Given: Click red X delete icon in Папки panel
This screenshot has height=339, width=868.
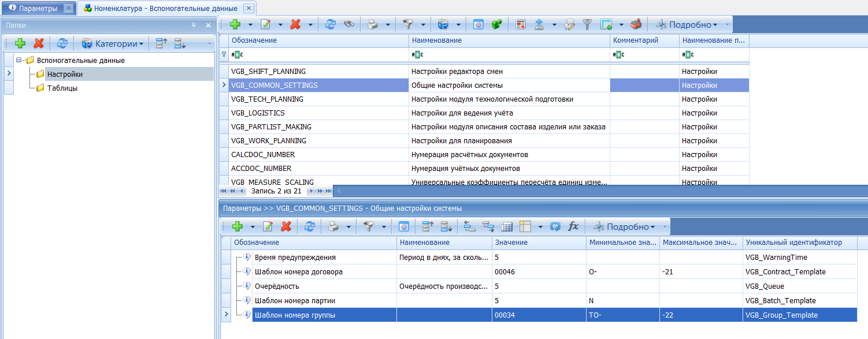Looking at the screenshot, I should pos(39,44).
